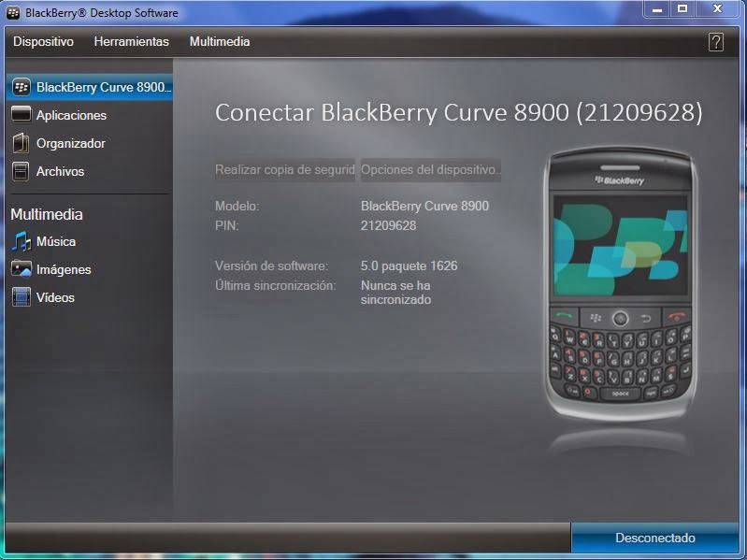The width and height of the screenshot is (747, 560).
Task: Click the Música notes icon
Action: [x=21, y=241]
